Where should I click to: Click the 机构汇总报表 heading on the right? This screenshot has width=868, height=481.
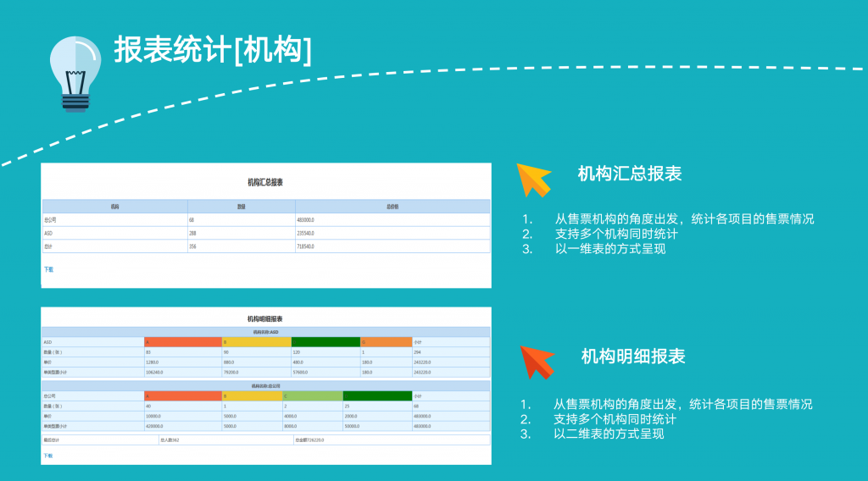coord(629,174)
